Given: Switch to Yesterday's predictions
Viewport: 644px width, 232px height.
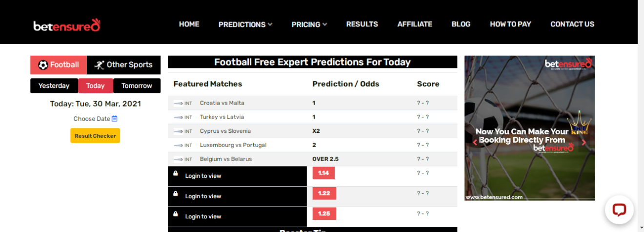Looking at the screenshot, I should coord(54,86).
